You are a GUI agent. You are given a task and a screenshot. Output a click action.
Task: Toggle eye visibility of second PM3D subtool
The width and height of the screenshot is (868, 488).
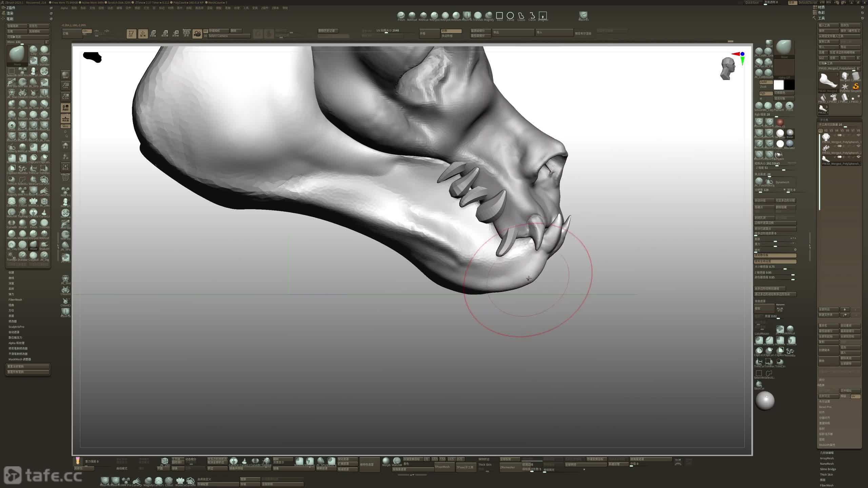point(859,146)
